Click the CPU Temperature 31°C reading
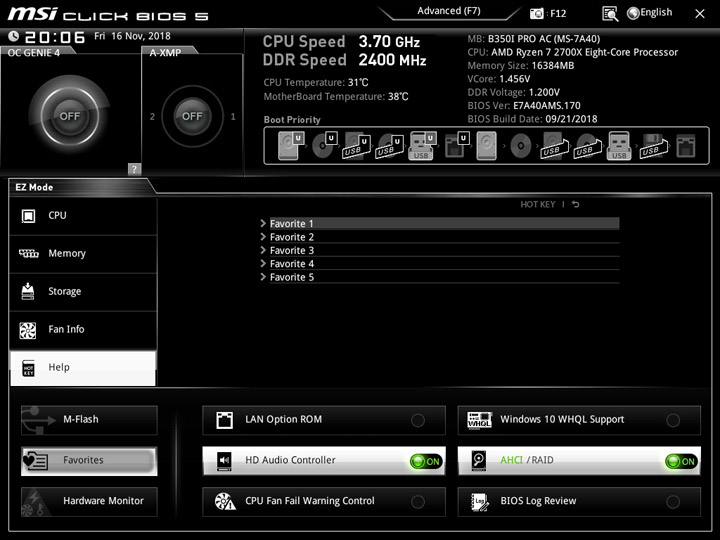 coord(316,83)
